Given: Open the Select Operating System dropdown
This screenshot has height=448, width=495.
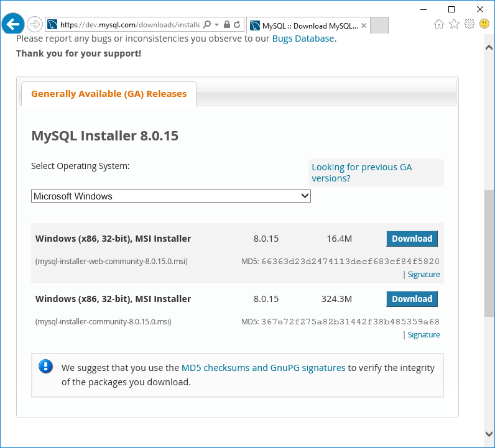Looking at the screenshot, I should 171,196.
